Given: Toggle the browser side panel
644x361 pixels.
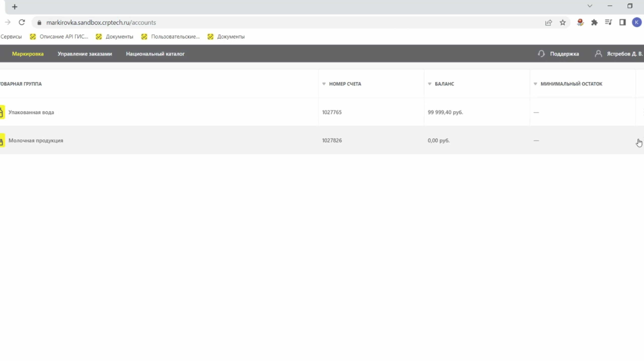Looking at the screenshot, I should pyautogui.click(x=623, y=22).
